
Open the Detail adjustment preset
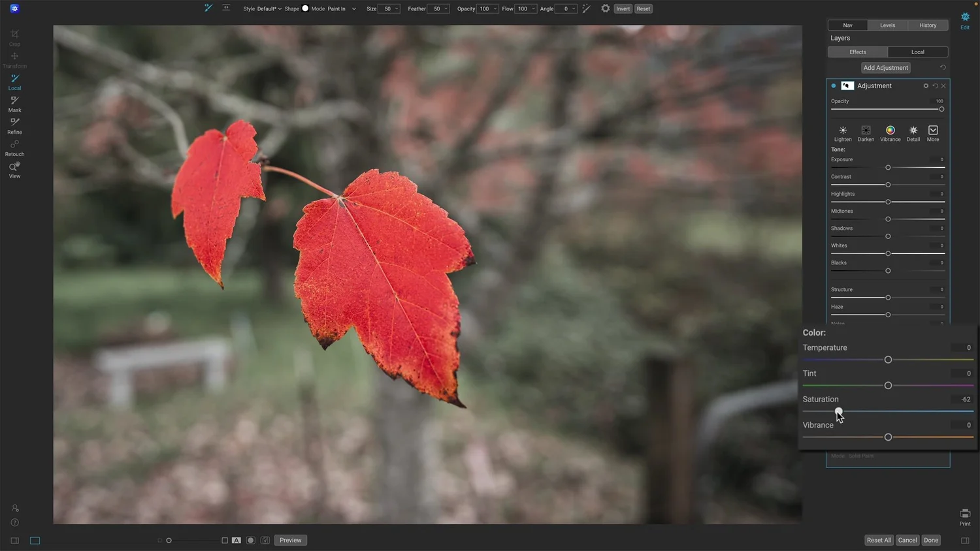pos(913,133)
